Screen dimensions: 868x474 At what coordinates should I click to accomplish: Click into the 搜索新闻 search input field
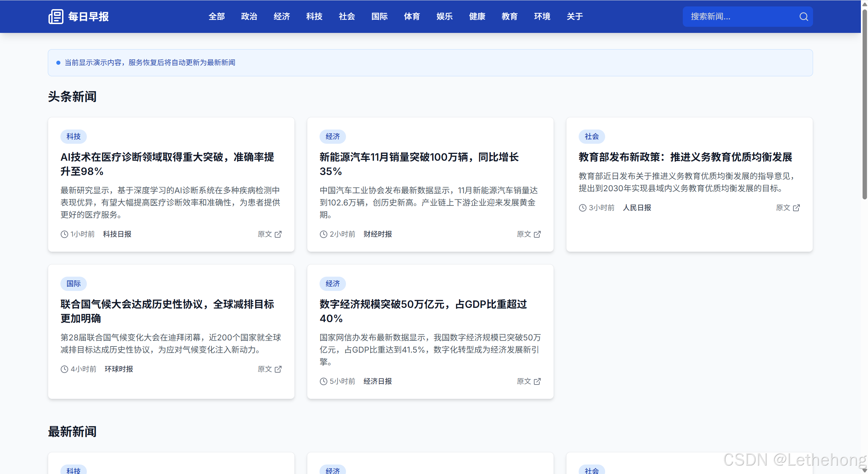pyautogui.click(x=729, y=16)
